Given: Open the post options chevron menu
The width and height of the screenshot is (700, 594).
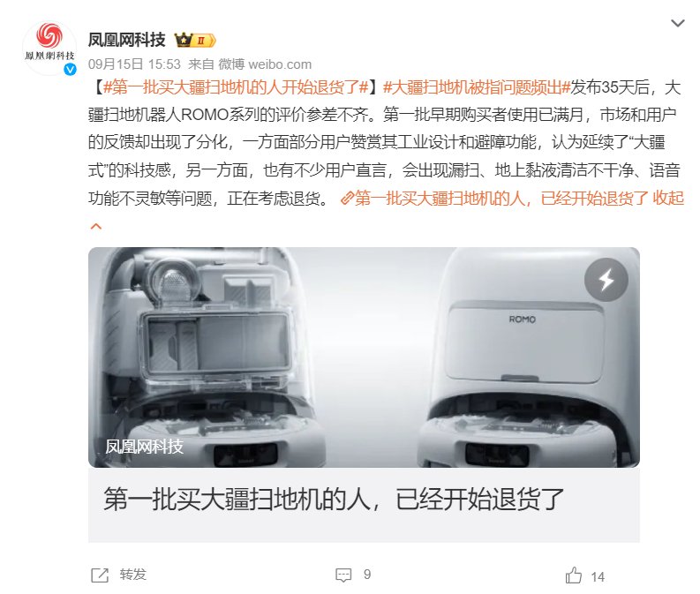Looking at the screenshot, I should click(678, 23).
